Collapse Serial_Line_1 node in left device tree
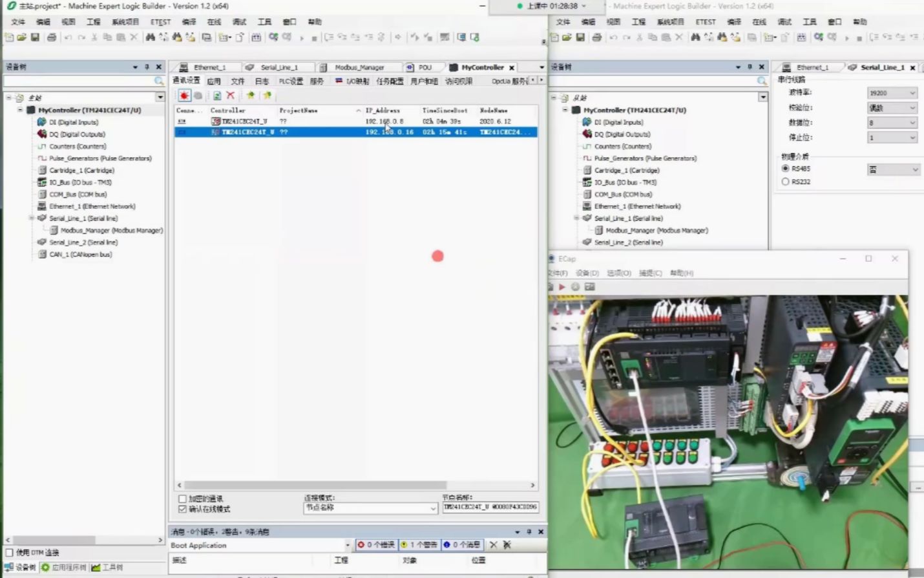Image resolution: width=924 pixels, height=578 pixels. coord(31,219)
